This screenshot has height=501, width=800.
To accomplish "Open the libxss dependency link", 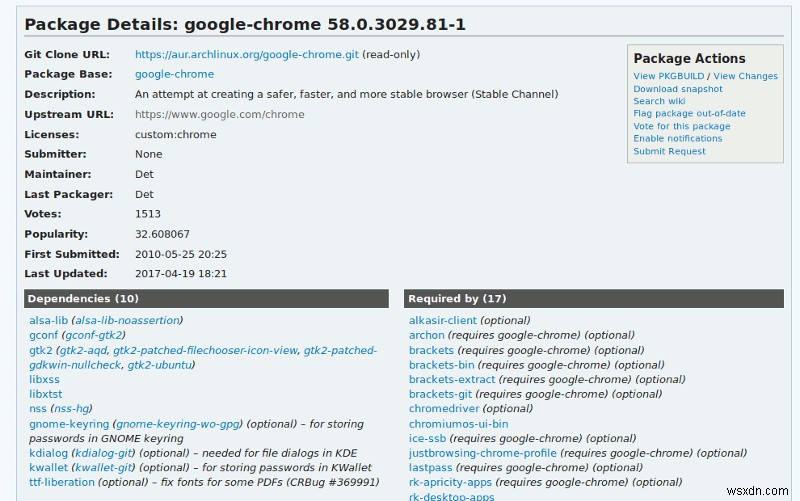I will (x=44, y=380).
